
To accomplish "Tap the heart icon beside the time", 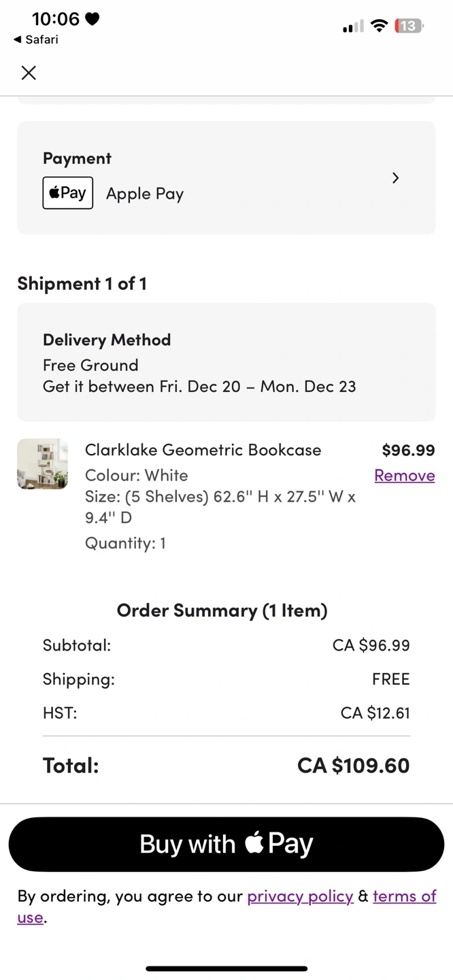I will tap(93, 19).
